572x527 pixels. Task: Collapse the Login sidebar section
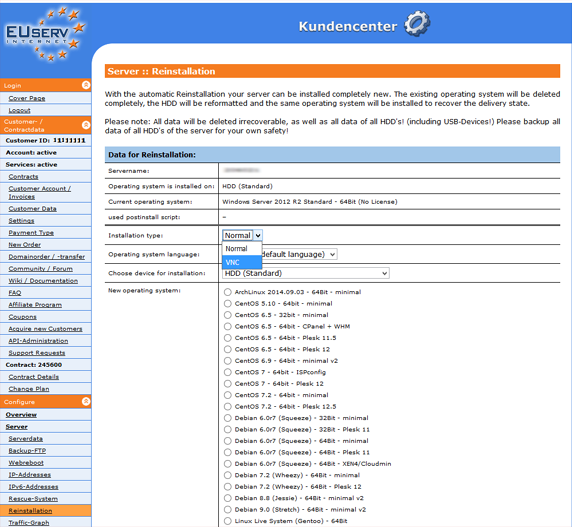86,85
